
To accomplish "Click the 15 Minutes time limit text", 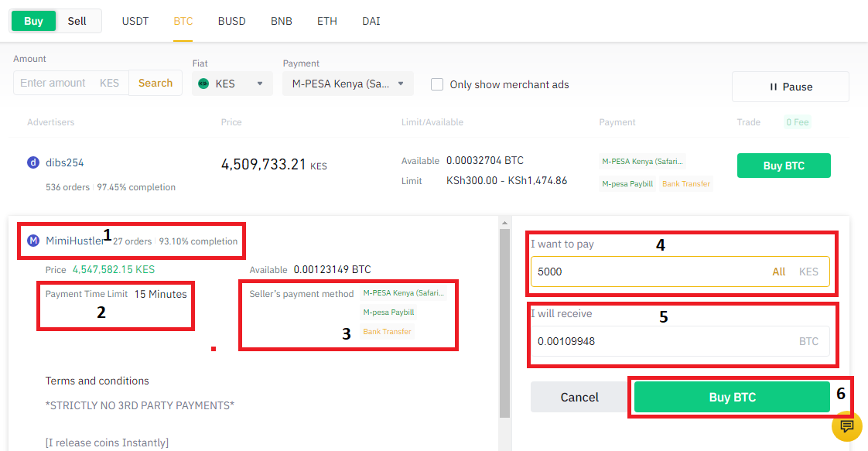I will pyautogui.click(x=161, y=294).
